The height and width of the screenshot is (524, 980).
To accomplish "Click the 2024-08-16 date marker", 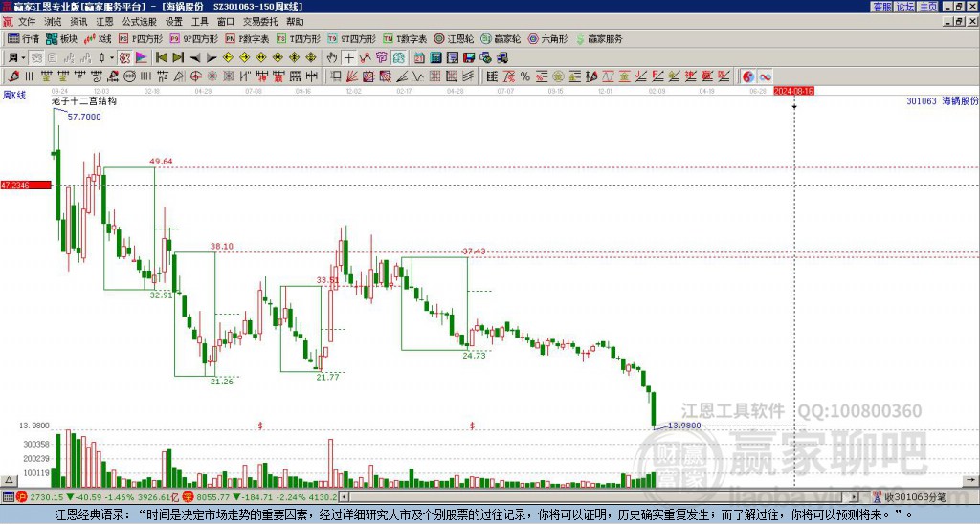I will [793, 91].
